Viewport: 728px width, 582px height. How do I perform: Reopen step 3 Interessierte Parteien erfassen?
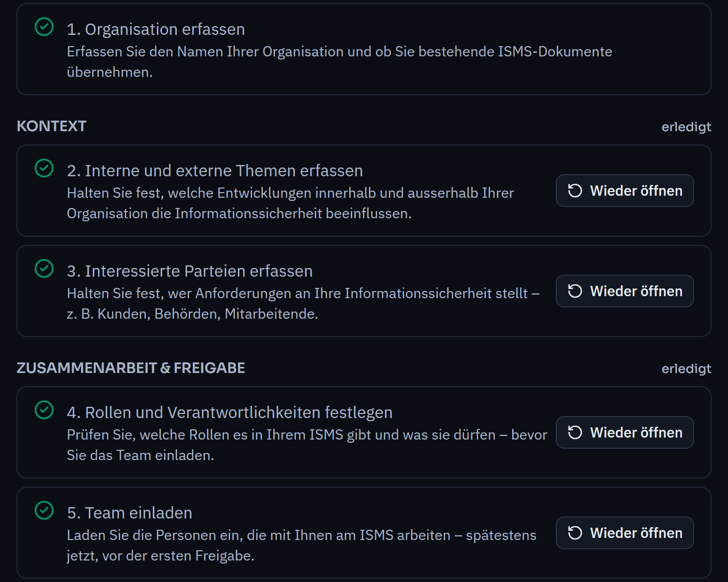624,291
